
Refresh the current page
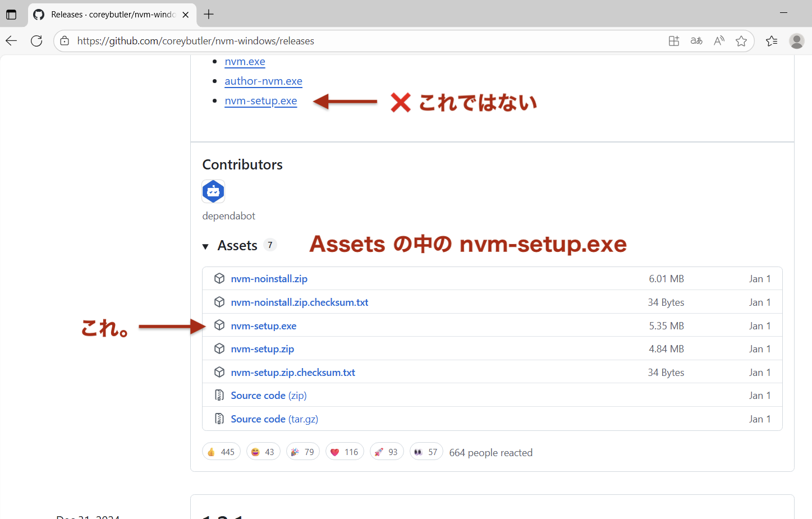pyautogui.click(x=36, y=41)
